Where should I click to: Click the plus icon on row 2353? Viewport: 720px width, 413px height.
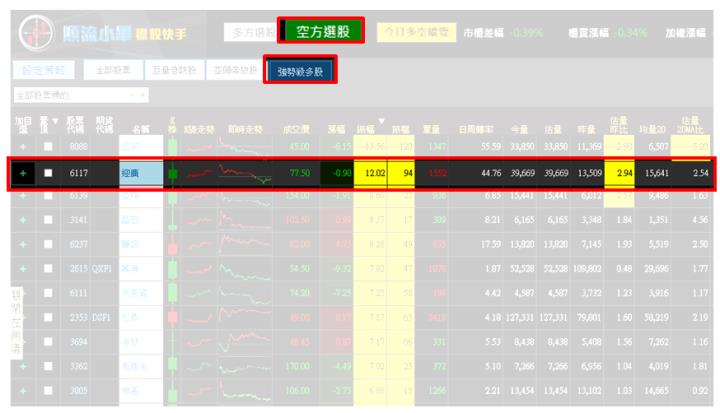(23, 317)
